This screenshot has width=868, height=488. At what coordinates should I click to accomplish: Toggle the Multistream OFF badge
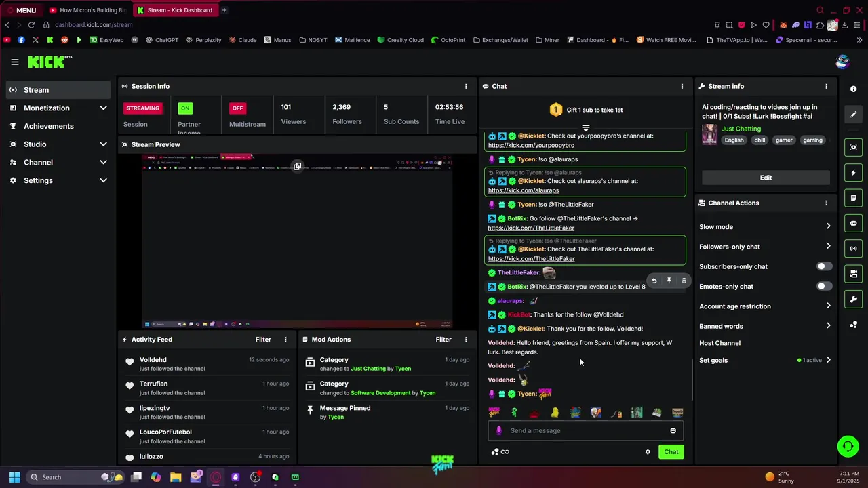pyautogui.click(x=237, y=108)
